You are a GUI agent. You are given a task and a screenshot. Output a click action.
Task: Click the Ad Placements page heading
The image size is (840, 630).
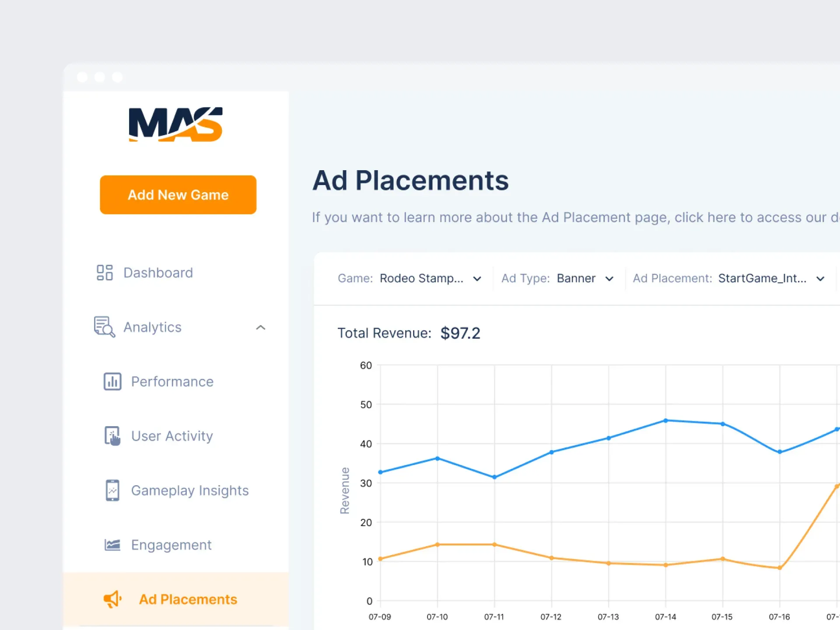click(x=410, y=180)
